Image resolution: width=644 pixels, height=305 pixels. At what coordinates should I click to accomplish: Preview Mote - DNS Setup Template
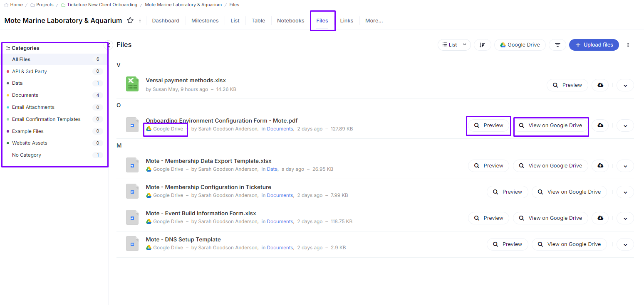(x=507, y=244)
